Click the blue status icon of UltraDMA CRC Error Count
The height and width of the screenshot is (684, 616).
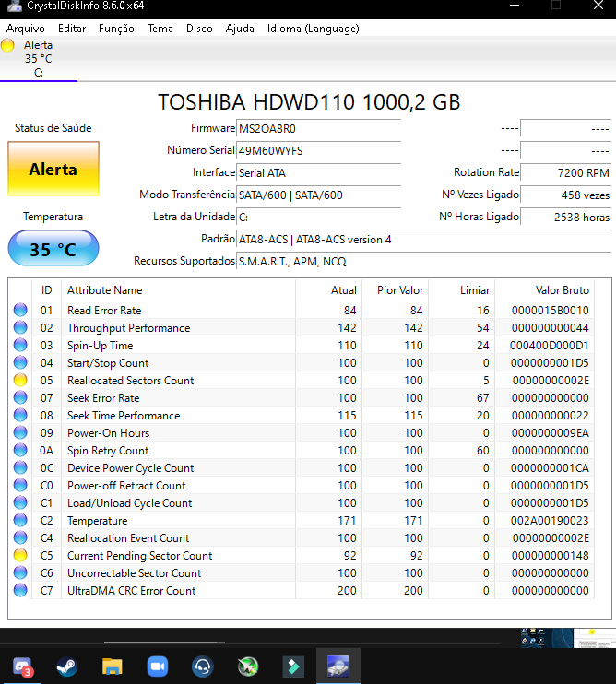click(x=20, y=590)
